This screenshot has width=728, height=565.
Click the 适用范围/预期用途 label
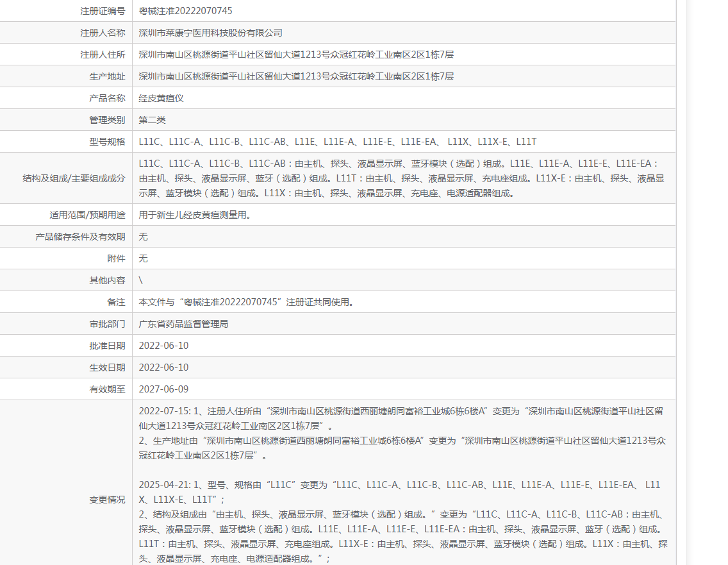click(87, 215)
